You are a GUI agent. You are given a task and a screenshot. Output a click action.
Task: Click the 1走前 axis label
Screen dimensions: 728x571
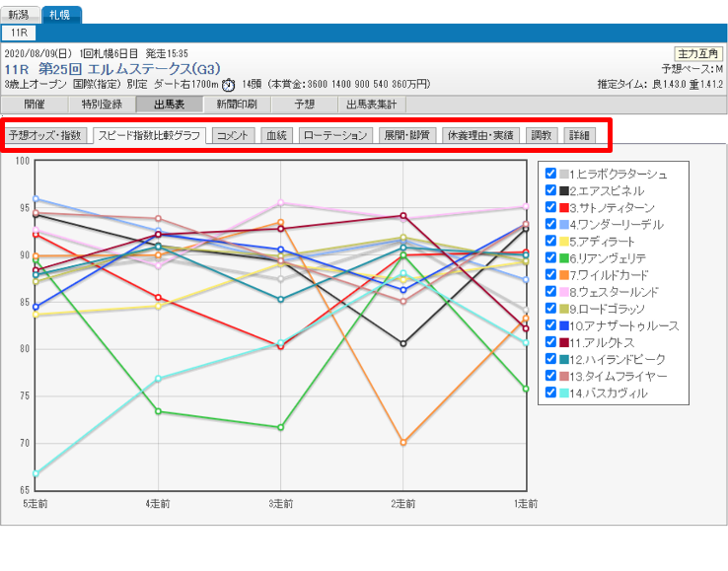coord(526,504)
